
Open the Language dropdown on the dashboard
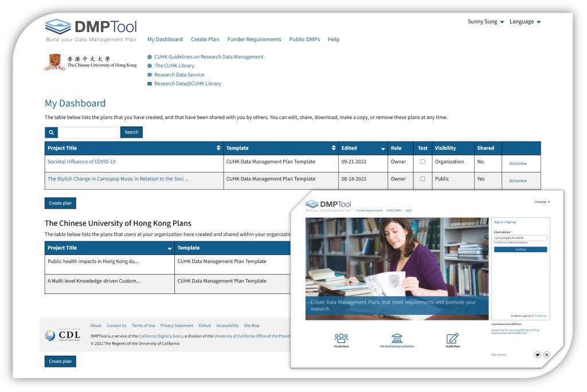[525, 22]
